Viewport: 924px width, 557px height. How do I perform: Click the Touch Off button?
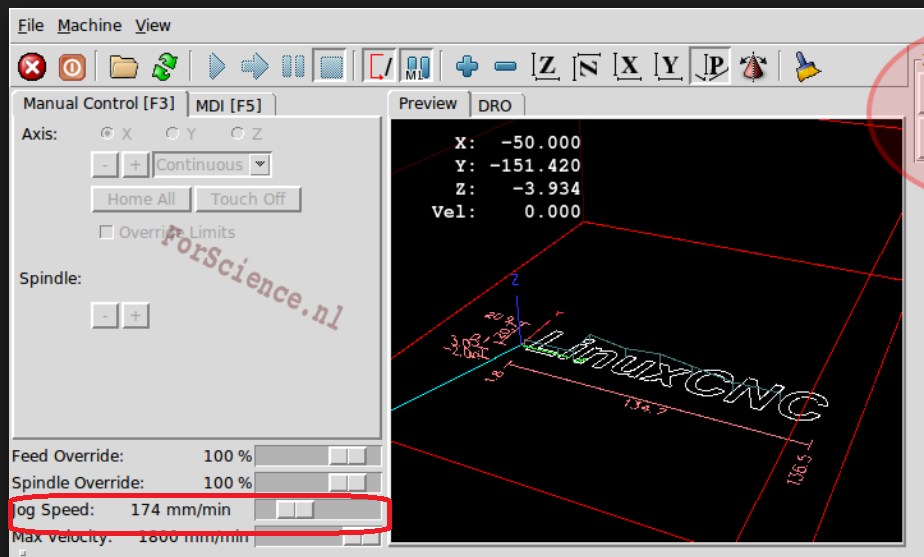click(248, 199)
